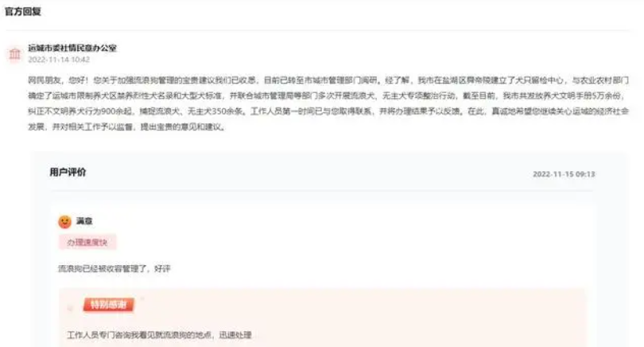Click the 2022-11-14 10:42 reply timestamp

(59, 60)
